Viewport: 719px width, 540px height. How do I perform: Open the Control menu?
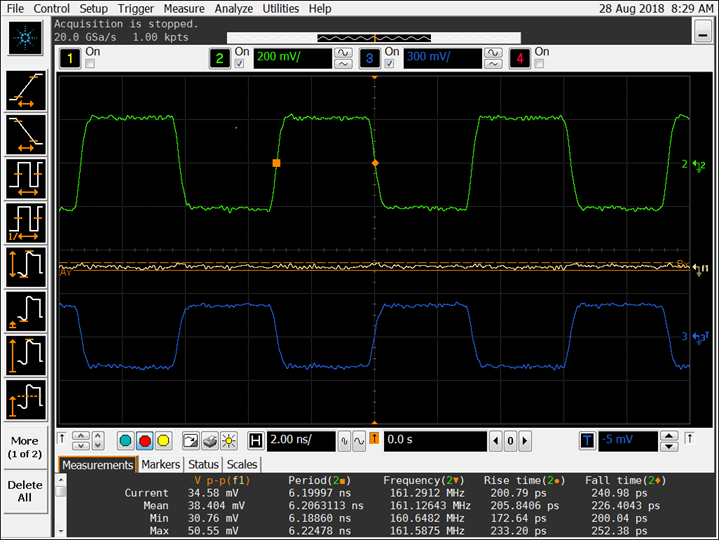tap(51, 8)
